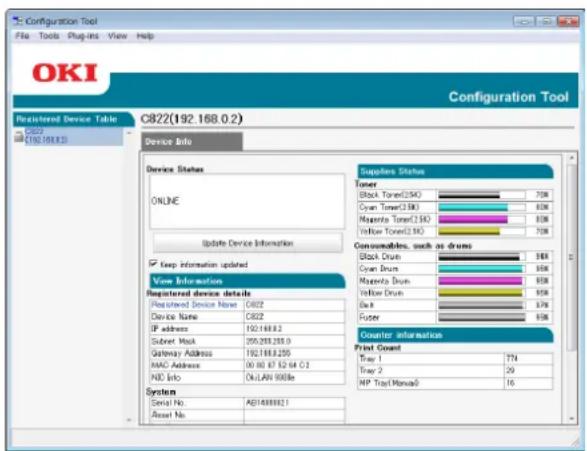Click the Black Drum level bar
Image resolution: width=587 pixels, height=451 pixels.
[481, 257]
